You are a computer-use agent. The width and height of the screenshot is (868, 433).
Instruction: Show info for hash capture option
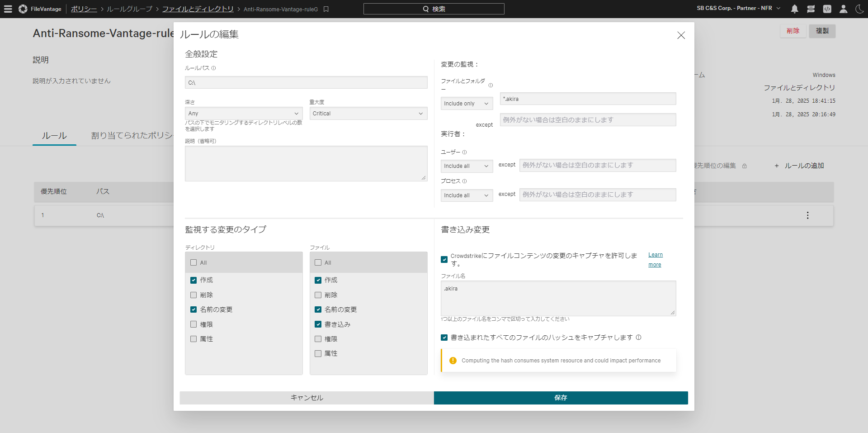click(638, 338)
